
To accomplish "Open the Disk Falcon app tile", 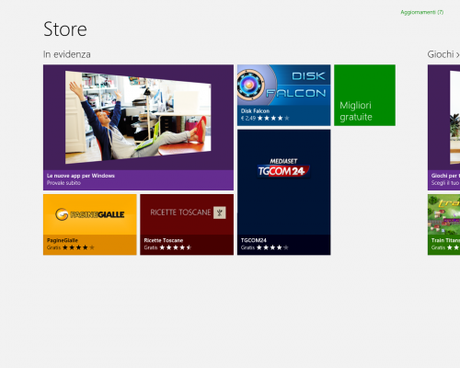I will click(284, 95).
